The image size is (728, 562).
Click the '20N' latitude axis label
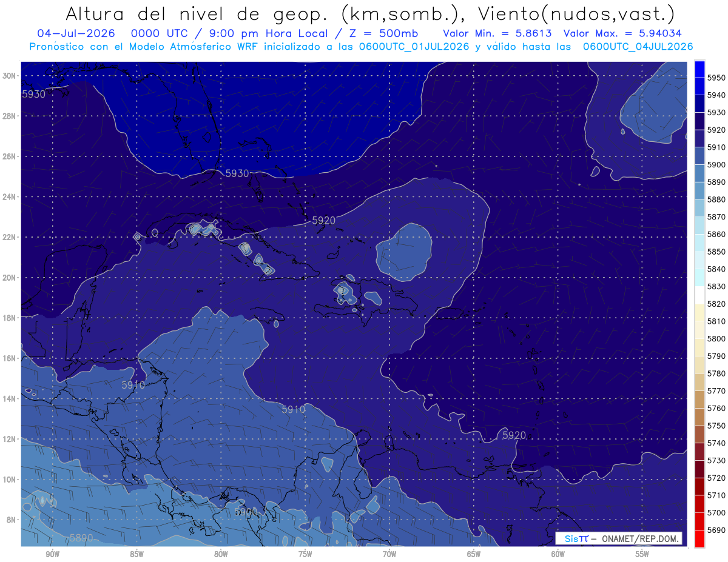[10, 278]
